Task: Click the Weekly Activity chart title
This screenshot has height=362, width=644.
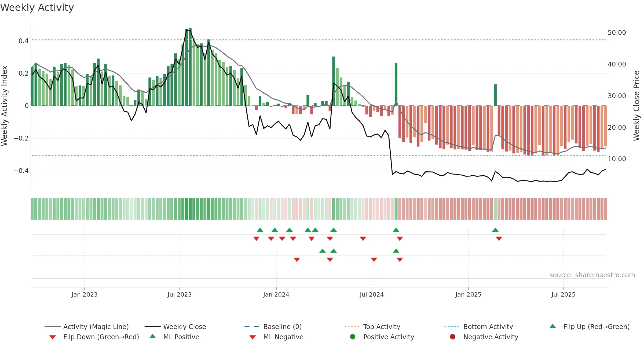Action: pyautogui.click(x=37, y=8)
